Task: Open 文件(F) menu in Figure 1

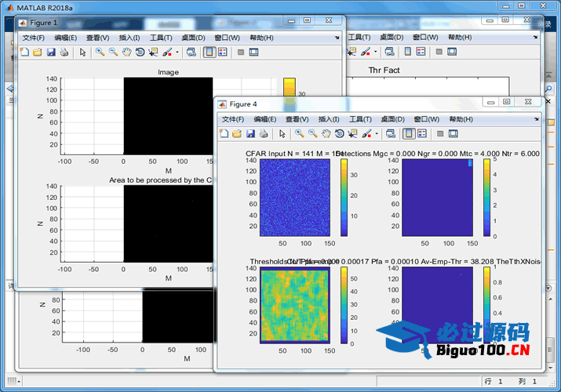Action: 34,38
